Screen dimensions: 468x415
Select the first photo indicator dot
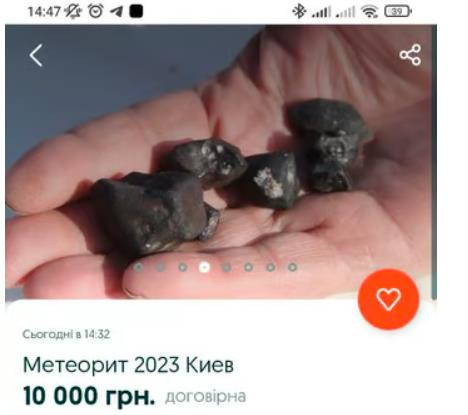138,267
